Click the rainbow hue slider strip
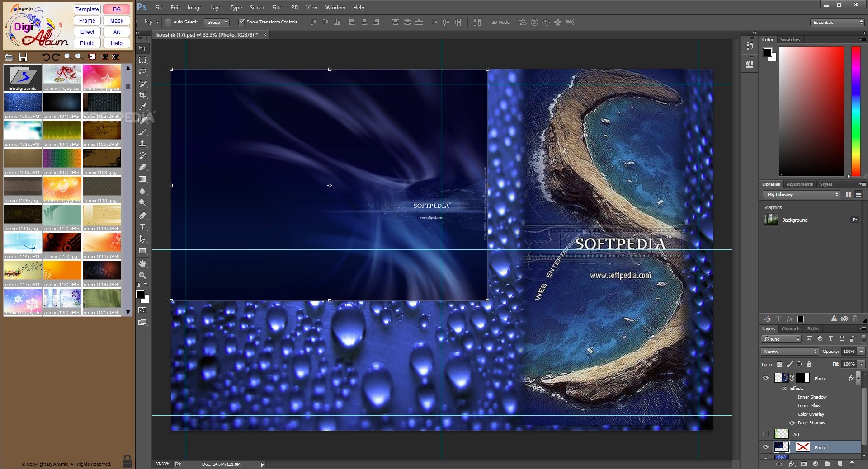 pos(856,111)
